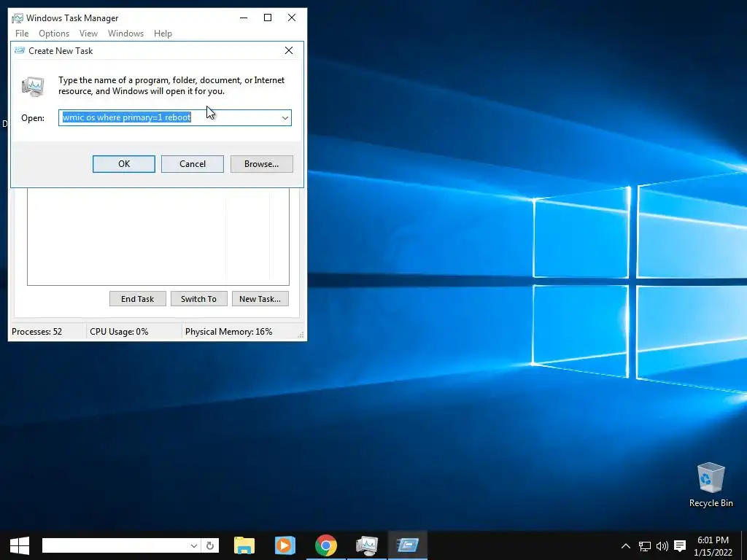Open the Windows menu in Task Manager
Screen dimensions: 747x560
(125, 34)
